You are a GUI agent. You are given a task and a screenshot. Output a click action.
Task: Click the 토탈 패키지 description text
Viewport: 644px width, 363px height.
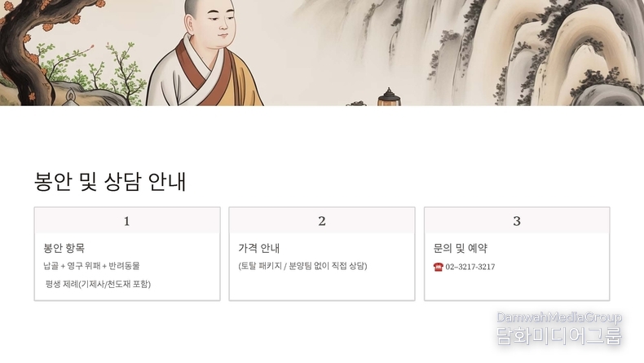pos(302,266)
